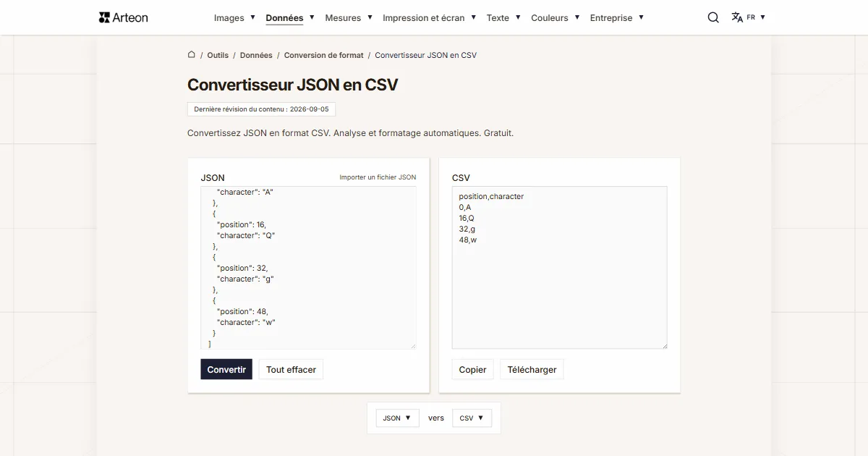Viewport: 868px width, 456px height.
Task: Expand the Données menu
Action: pos(289,17)
